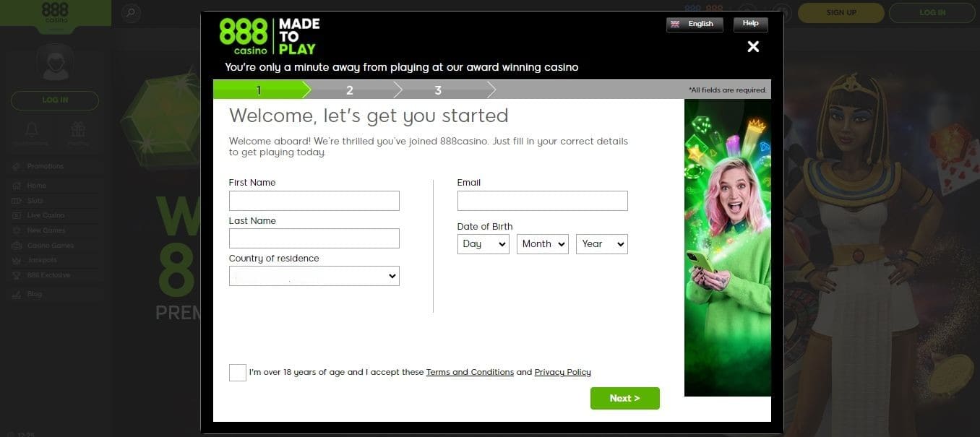Click the Jackpots crown icon in sidebar

point(17,260)
